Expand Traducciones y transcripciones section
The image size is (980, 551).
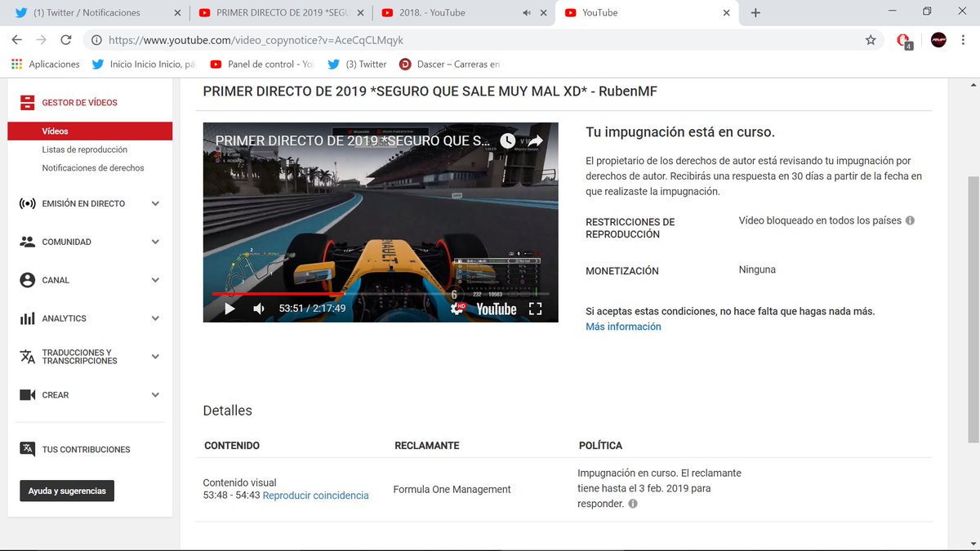(x=155, y=357)
